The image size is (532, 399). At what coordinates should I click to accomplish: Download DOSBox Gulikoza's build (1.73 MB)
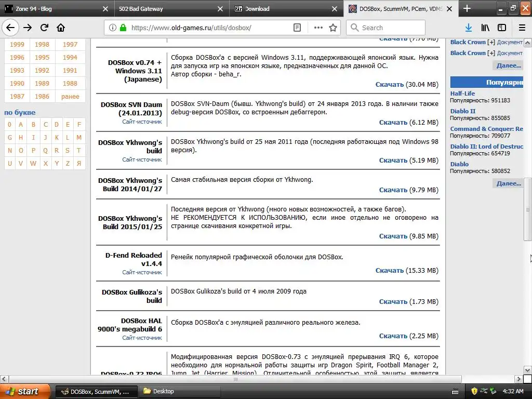pyautogui.click(x=393, y=302)
